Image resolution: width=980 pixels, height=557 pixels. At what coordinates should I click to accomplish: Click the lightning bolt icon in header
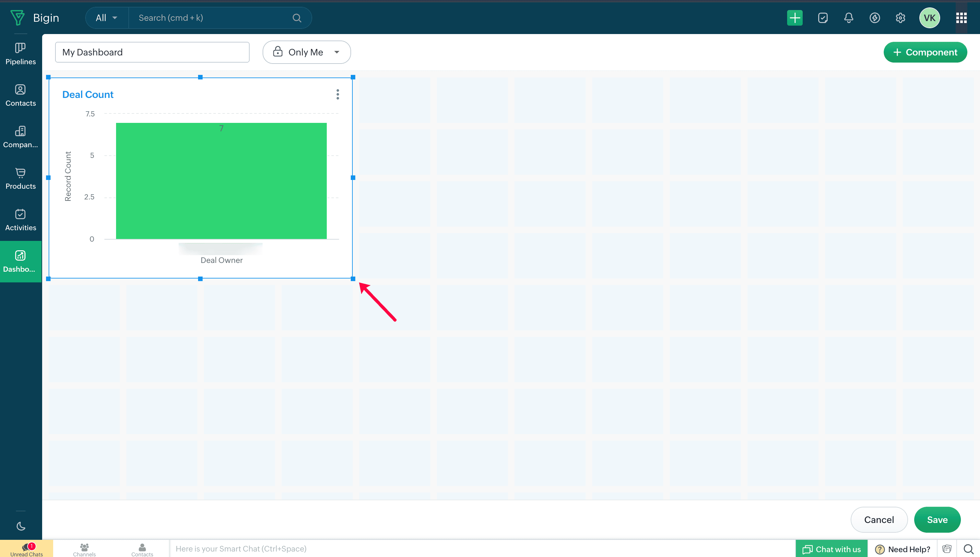pos(874,18)
